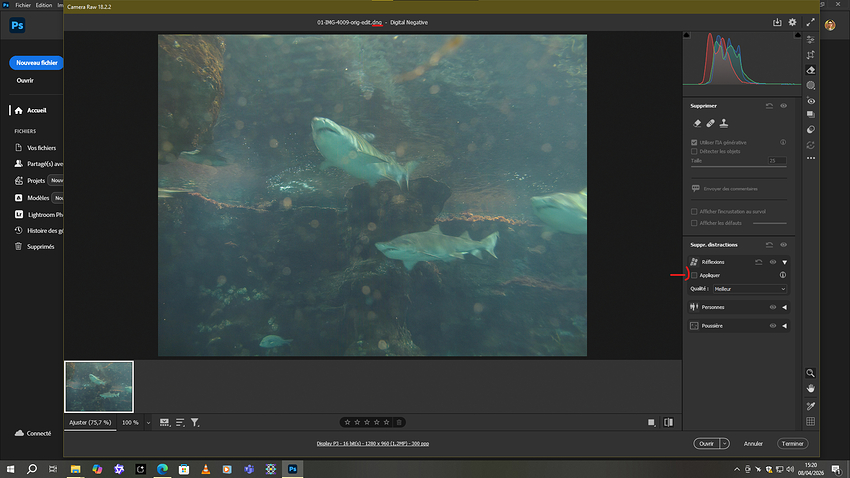The width and height of the screenshot is (850, 478).
Task: Open Camera Raw settings gear
Action: click(792, 21)
